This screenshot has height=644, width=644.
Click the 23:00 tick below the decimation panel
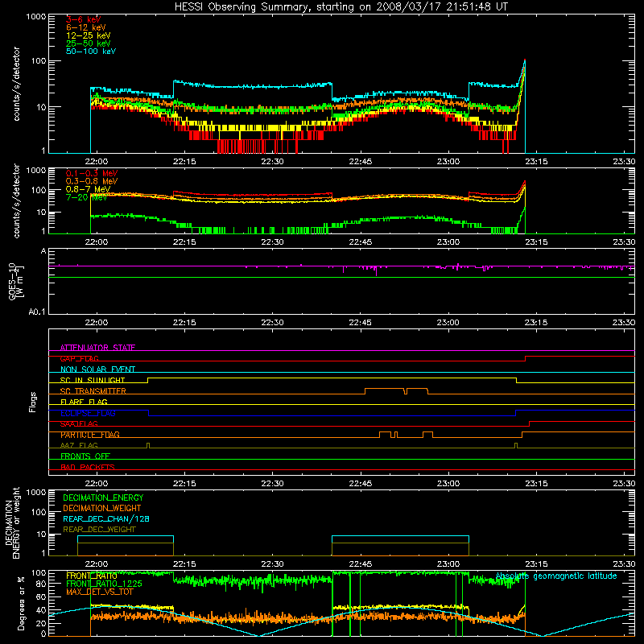(448, 564)
